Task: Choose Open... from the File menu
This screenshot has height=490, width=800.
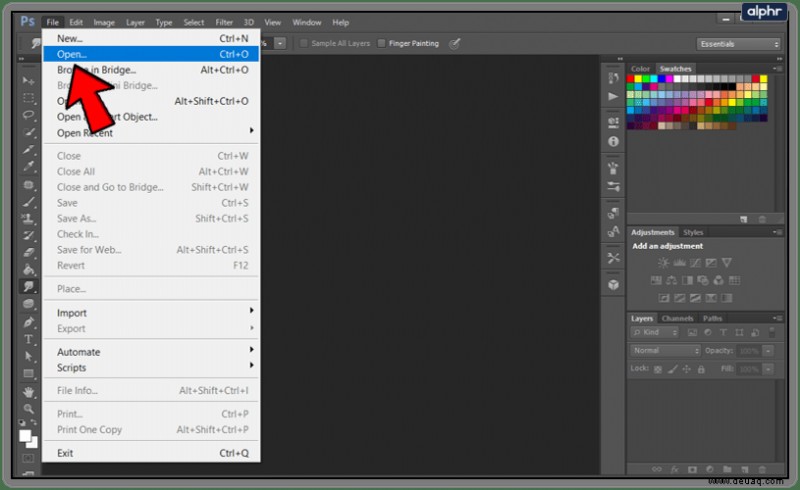Action: pyautogui.click(x=151, y=54)
